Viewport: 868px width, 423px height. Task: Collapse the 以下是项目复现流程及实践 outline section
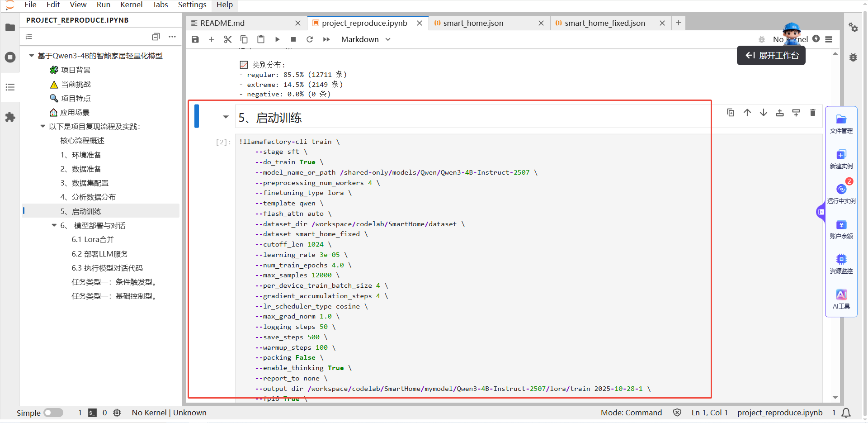(43, 127)
